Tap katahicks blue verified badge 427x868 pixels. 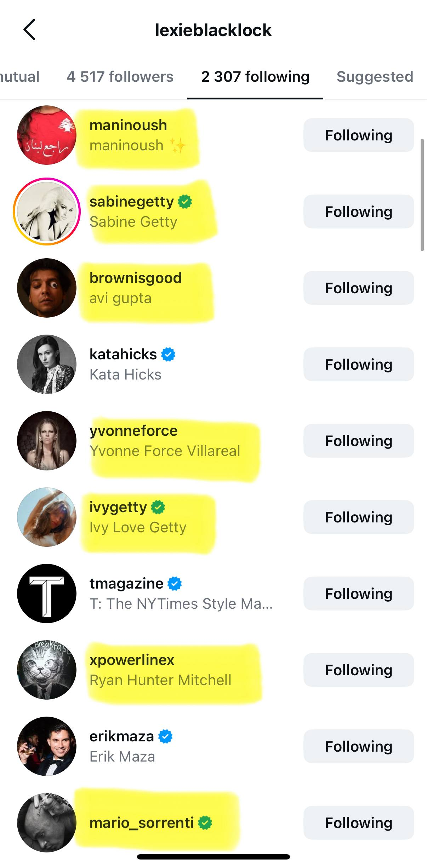(x=168, y=354)
